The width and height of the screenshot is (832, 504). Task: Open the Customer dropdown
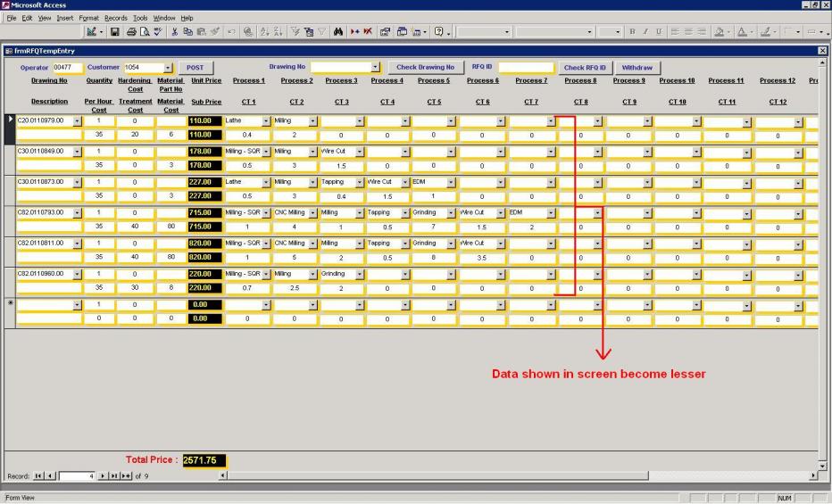click(168, 68)
